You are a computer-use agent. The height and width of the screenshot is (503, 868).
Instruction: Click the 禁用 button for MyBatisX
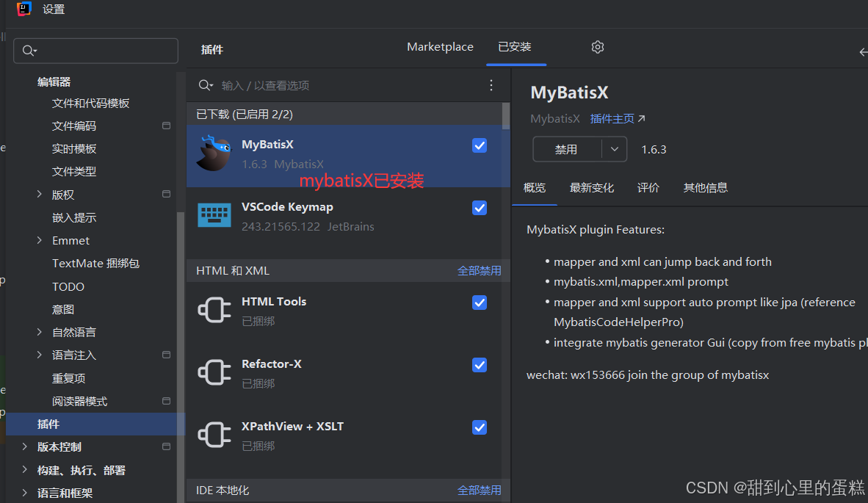point(567,149)
